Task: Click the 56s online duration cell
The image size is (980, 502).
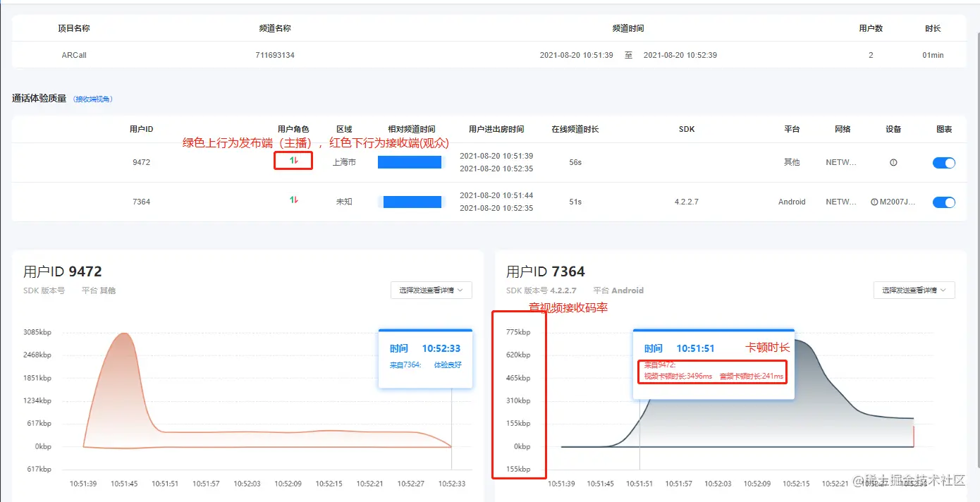Action: (575, 162)
